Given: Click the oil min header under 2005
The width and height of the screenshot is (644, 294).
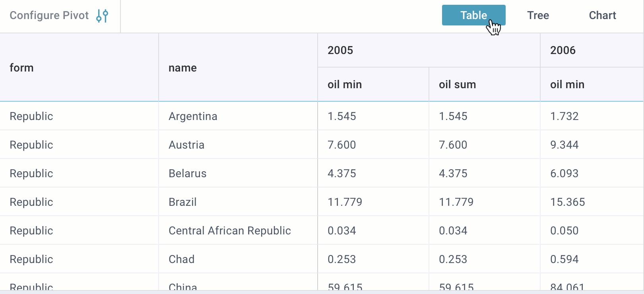Looking at the screenshot, I should click(345, 85).
